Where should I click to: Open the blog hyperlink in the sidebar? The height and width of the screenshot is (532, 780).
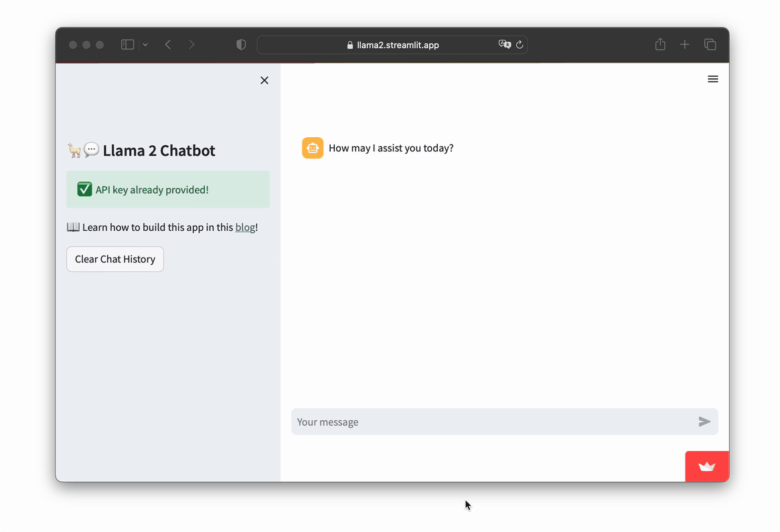click(245, 227)
